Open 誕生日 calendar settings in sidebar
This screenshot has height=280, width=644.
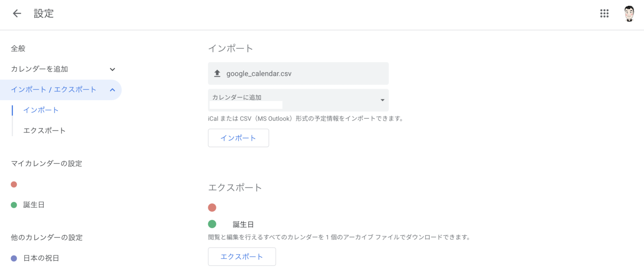coord(34,205)
